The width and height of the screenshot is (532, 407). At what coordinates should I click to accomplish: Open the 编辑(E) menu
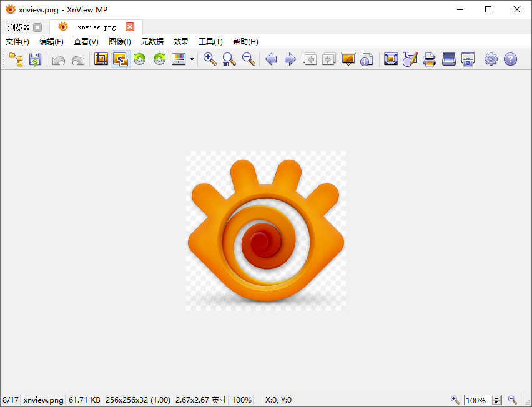pos(51,42)
